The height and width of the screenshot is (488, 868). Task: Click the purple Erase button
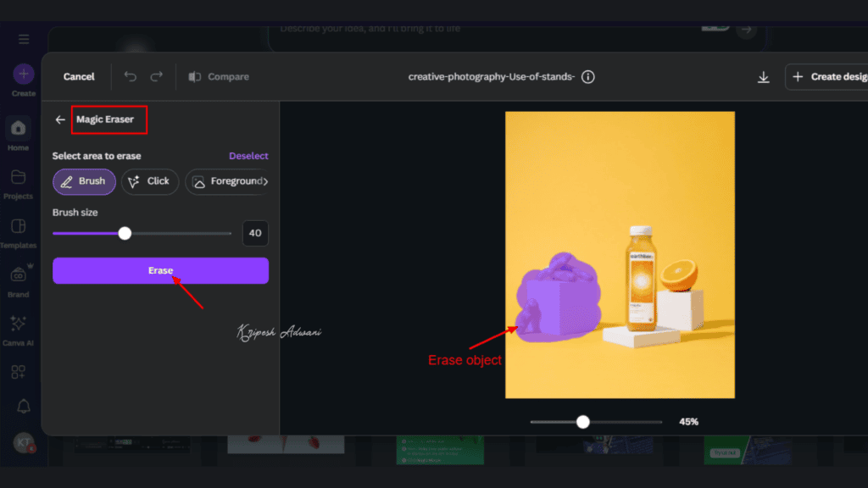pyautogui.click(x=160, y=270)
